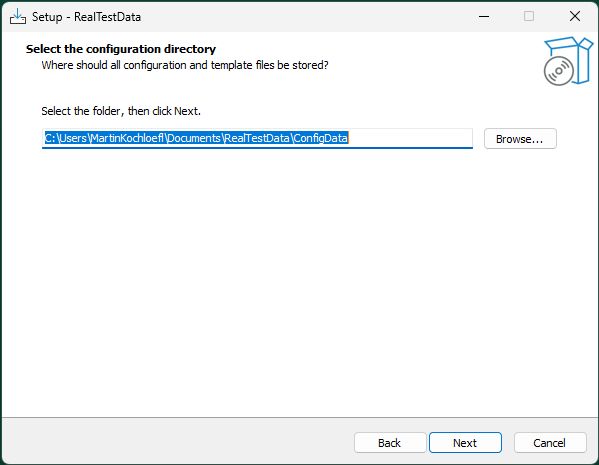Viewport: 599px width, 465px height.
Task: Go Back to the previous setup page
Action: [390, 443]
